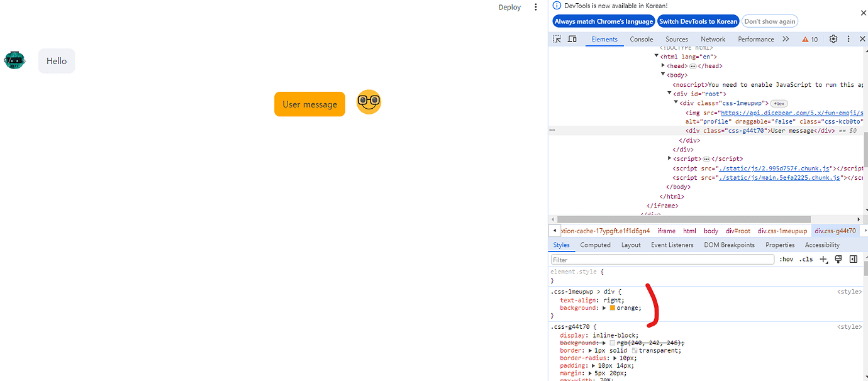868x381 pixels.
Task: Toggle the computed styles sidebar icon
Action: point(853,258)
